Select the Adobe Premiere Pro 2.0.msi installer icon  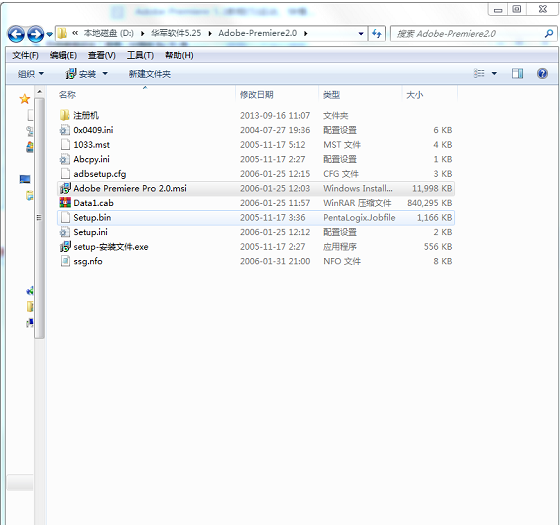click(x=65, y=188)
